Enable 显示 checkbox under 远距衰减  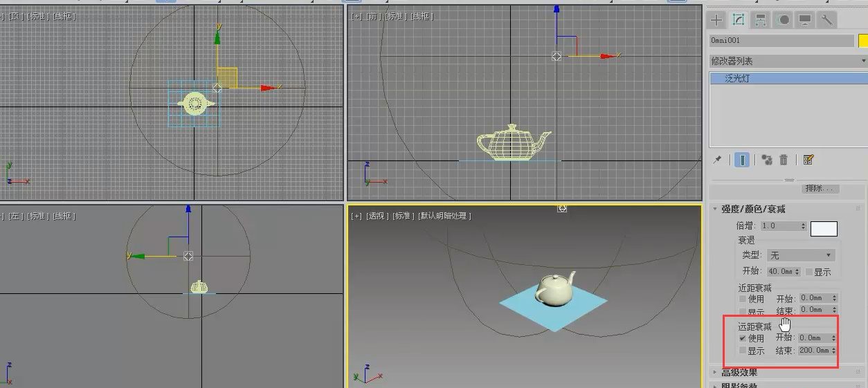pos(743,351)
